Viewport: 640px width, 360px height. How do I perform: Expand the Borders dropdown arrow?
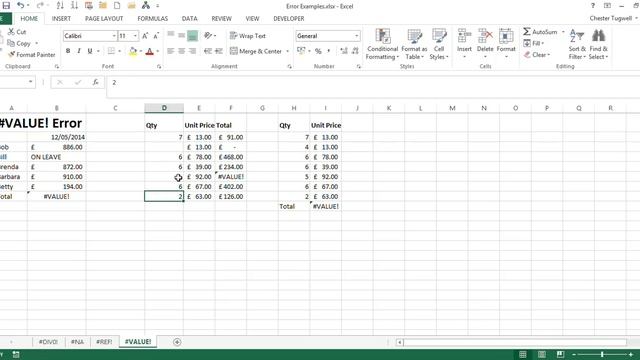(x=120, y=51)
